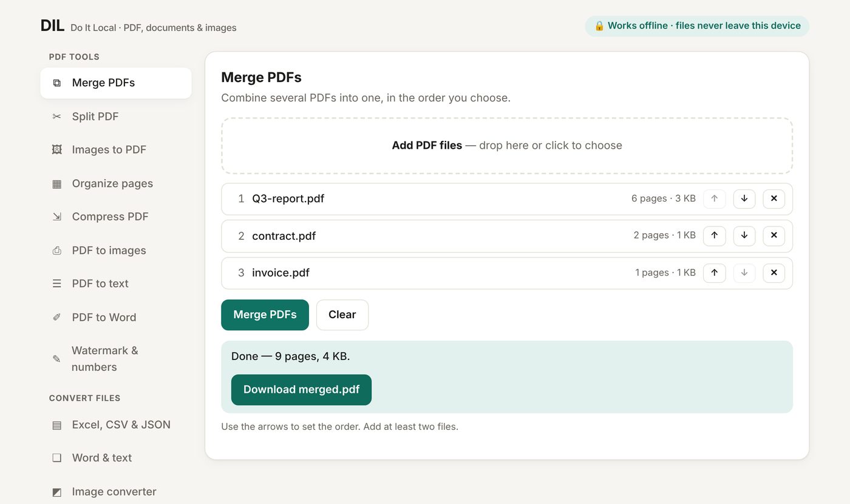Open the PDF to text tool
This screenshot has width=850, height=504.
click(116, 284)
